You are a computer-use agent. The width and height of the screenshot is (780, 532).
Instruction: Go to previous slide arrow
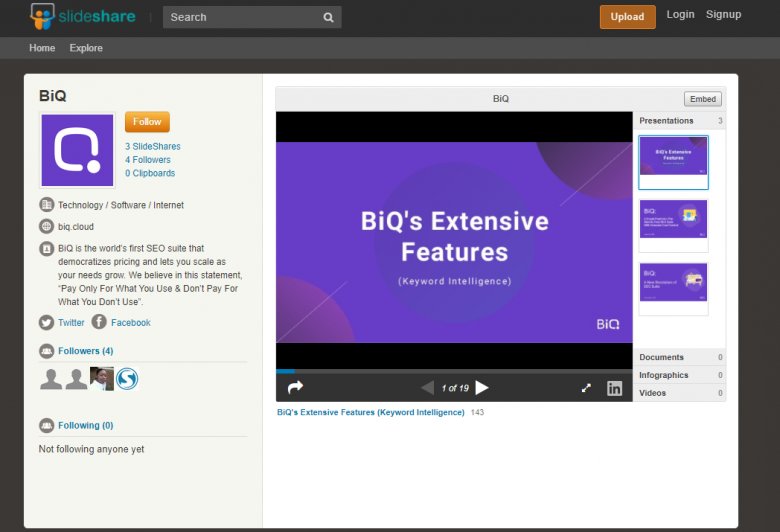(427, 388)
